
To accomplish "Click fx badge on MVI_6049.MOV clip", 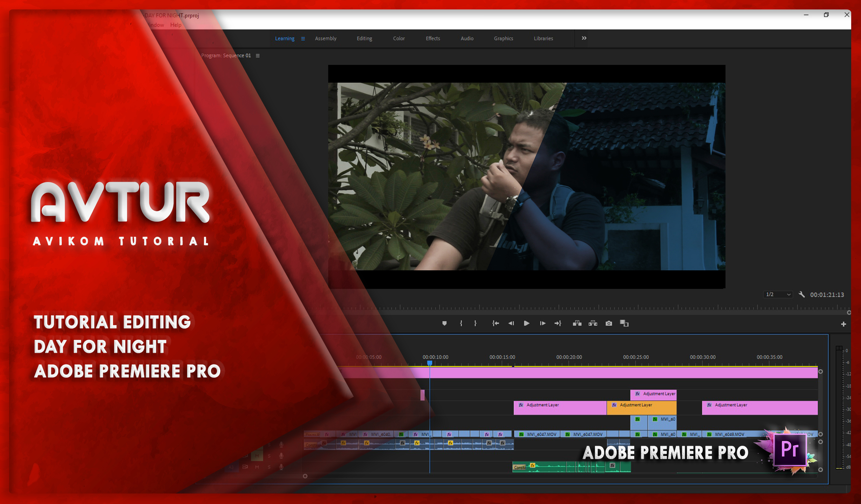I will (709, 434).
